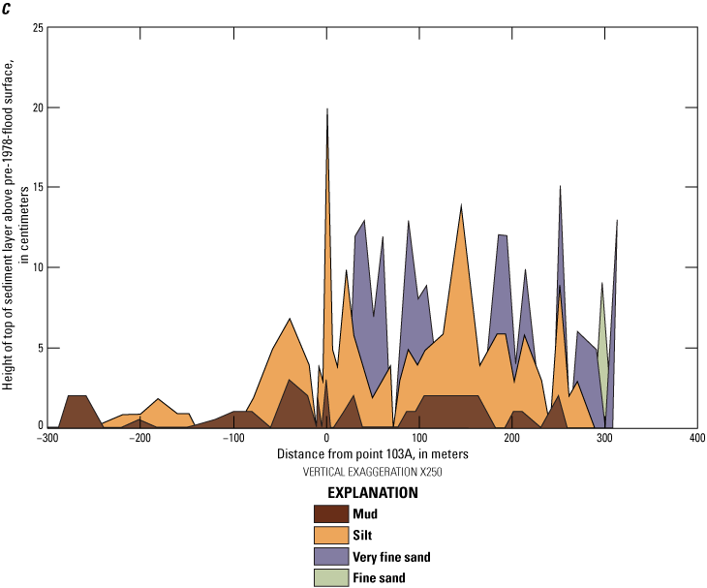The image size is (707, 588).
Task: Click the EXPLANATION legend heading
Action: pos(373,492)
